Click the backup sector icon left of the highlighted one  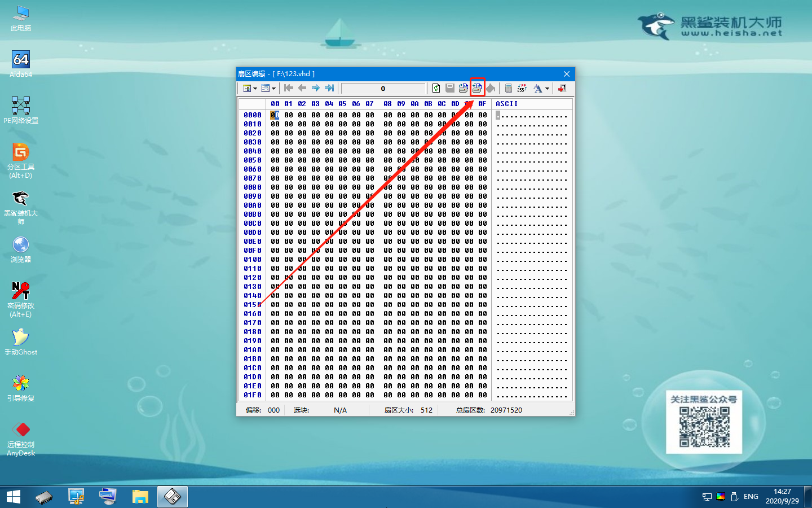[x=463, y=88]
